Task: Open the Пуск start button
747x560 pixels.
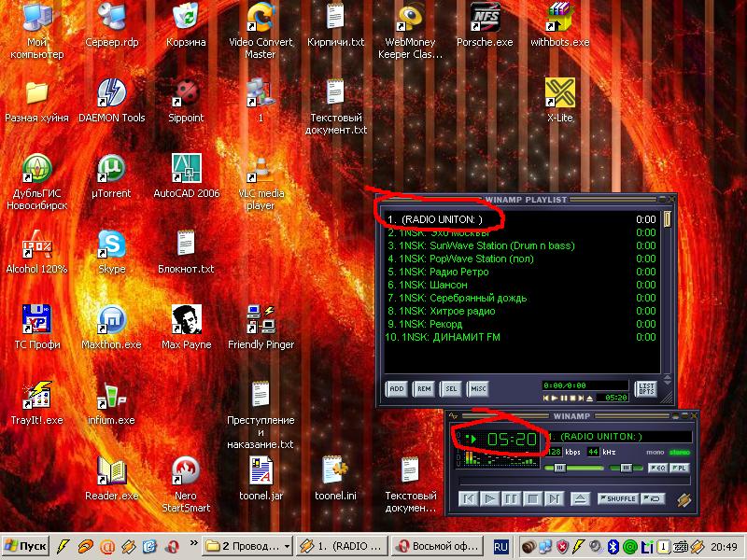Action: [26, 546]
